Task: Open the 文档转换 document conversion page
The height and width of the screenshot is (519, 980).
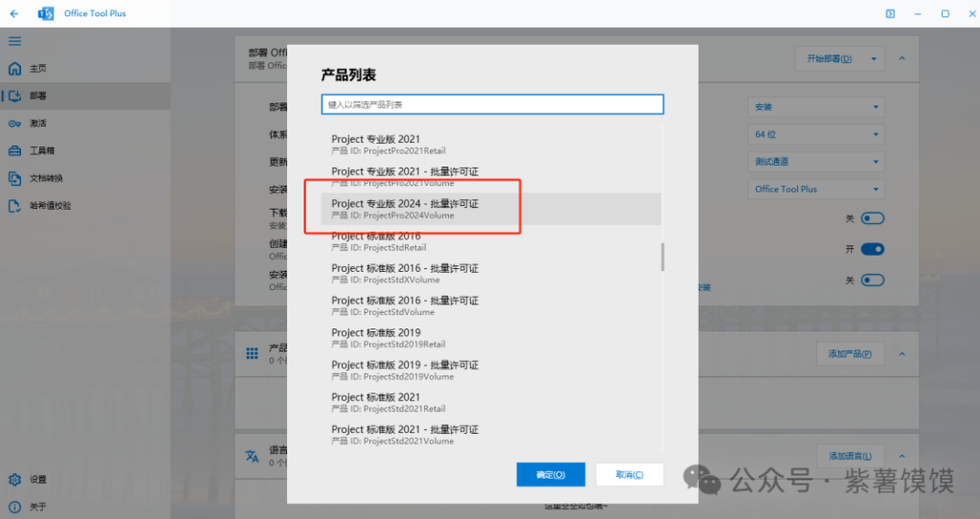Action: pyautogui.click(x=45, y=178)
